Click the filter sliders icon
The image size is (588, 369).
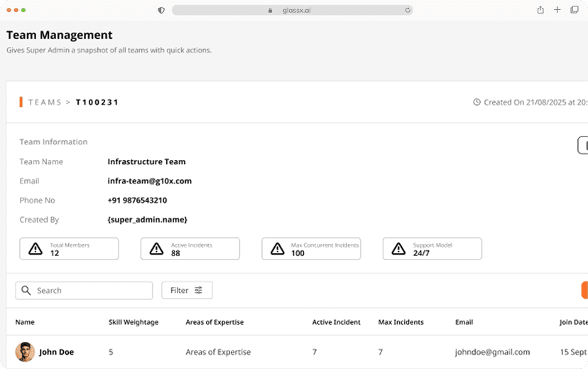point(198,290)
